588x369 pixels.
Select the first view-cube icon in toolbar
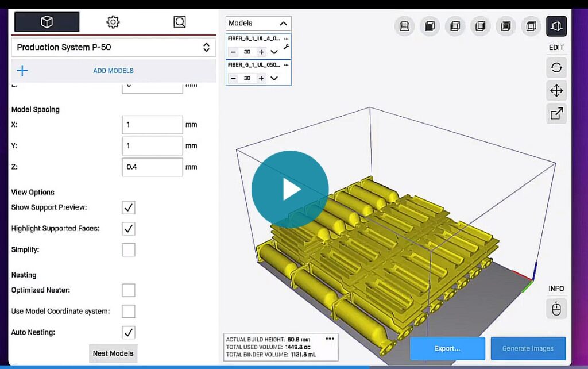(x=405, y=26)
